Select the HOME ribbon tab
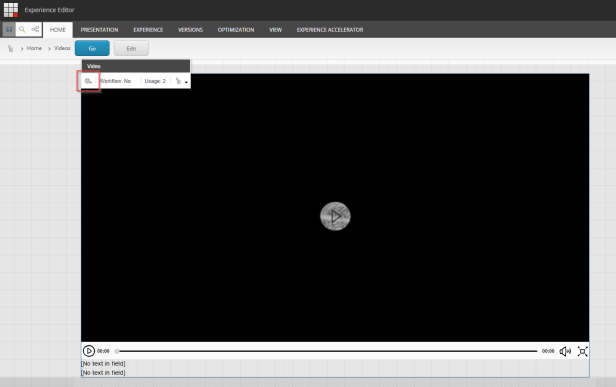 coord(58,30)
